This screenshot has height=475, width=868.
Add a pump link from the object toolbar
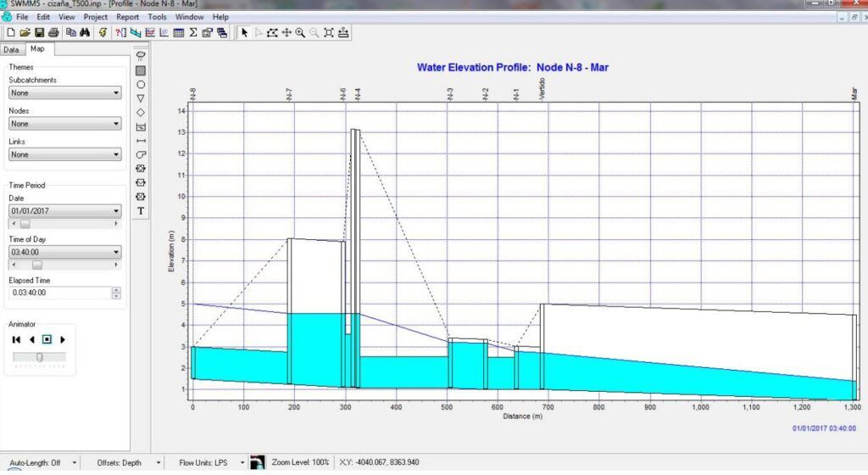[141, 154]
